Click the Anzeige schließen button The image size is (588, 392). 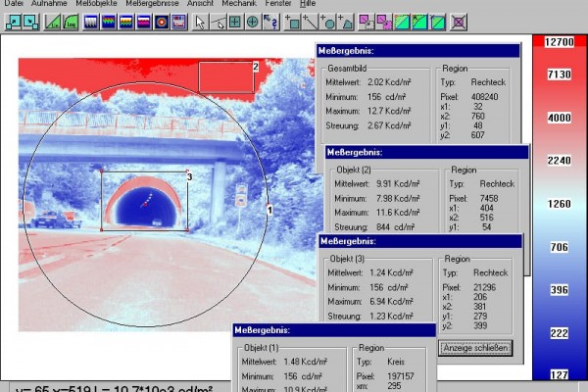[475, 348]
